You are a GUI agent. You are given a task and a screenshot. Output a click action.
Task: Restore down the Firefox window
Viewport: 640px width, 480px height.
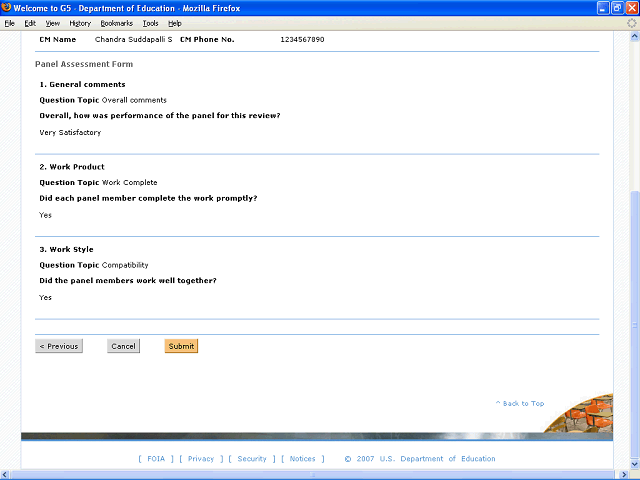(x=618, y=8)
